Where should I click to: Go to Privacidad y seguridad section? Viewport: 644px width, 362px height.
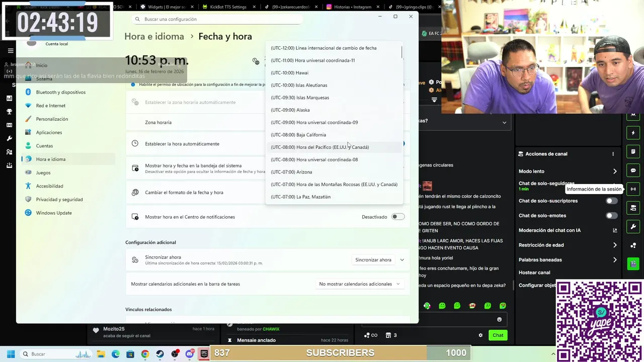point(68,200)
